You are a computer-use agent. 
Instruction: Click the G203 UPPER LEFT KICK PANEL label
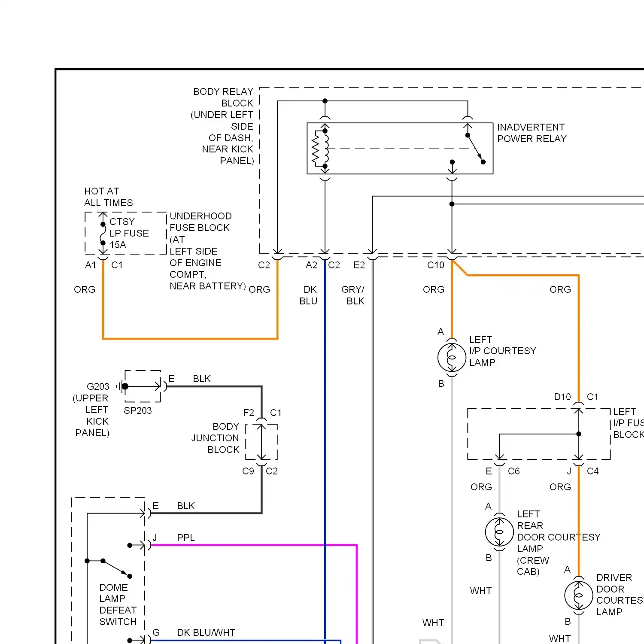tap(91, 410)
